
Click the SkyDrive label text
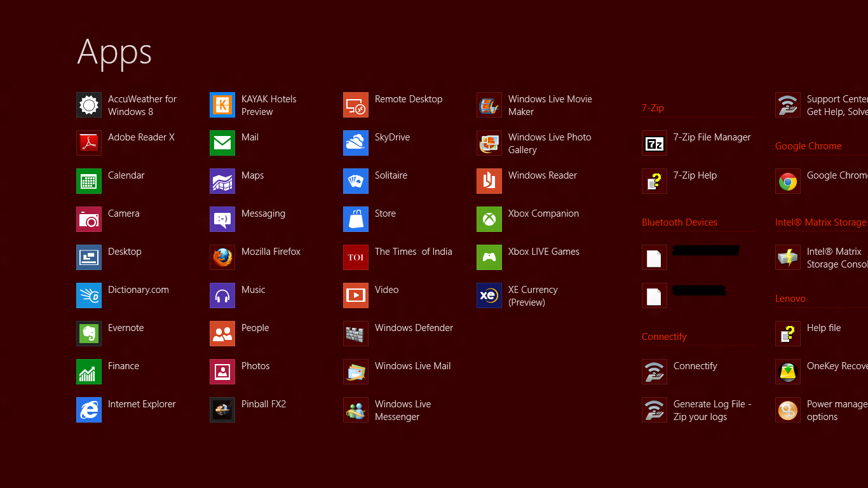pyautogui.click(x=392, y=137)
